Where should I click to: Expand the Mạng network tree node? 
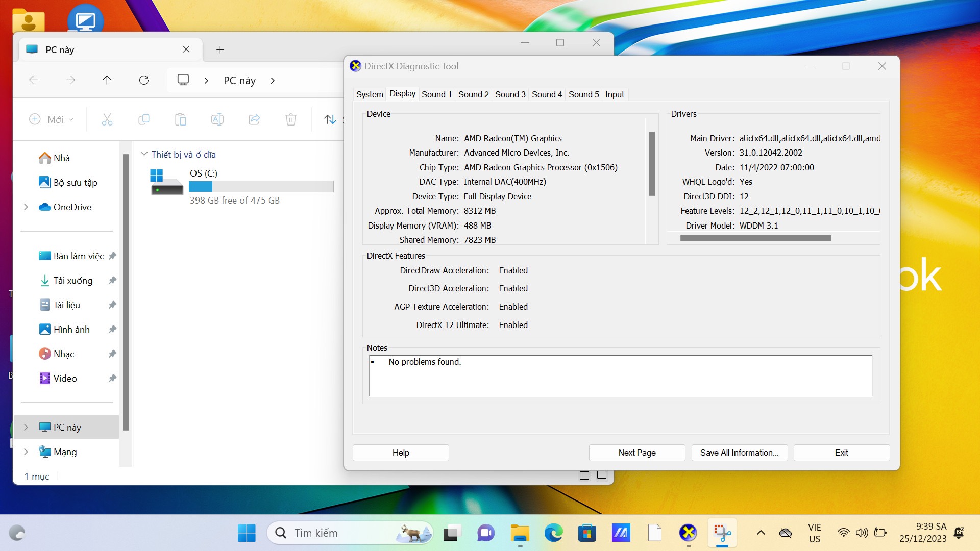tap(26, 452)
